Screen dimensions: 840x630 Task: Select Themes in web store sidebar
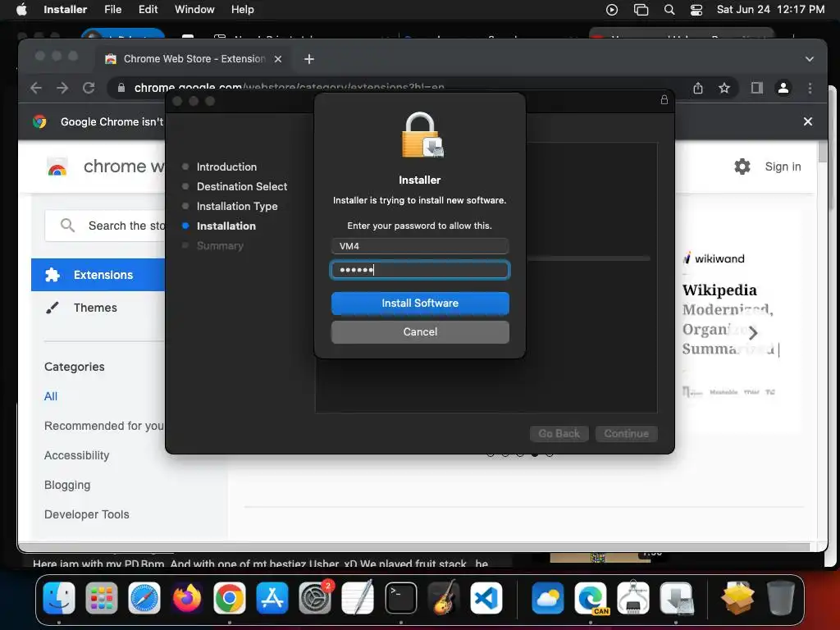click(x=95, y=308)
